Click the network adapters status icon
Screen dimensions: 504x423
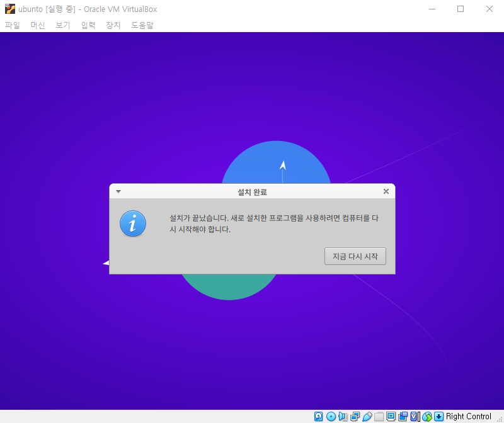coord(355,417)
